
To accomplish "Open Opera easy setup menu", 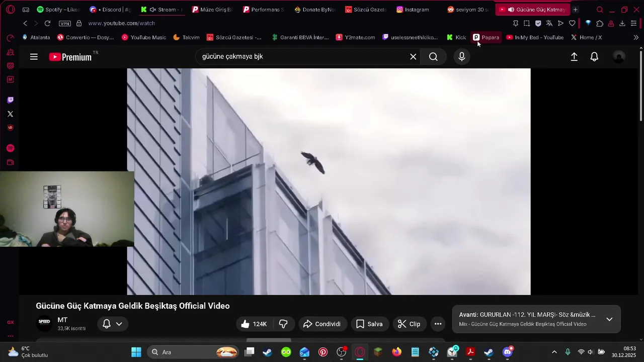I will [x=633, y=23].
